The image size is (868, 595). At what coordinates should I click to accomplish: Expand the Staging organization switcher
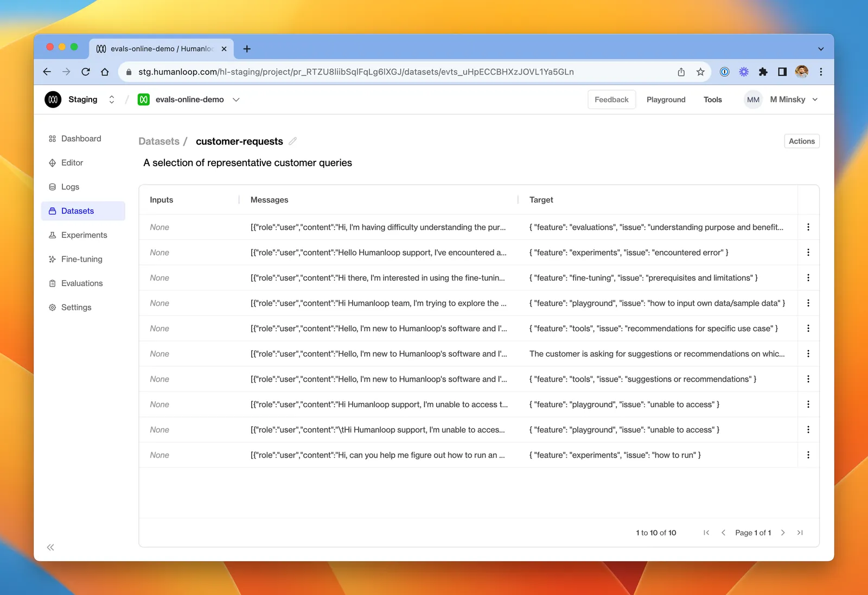(112, 99)
